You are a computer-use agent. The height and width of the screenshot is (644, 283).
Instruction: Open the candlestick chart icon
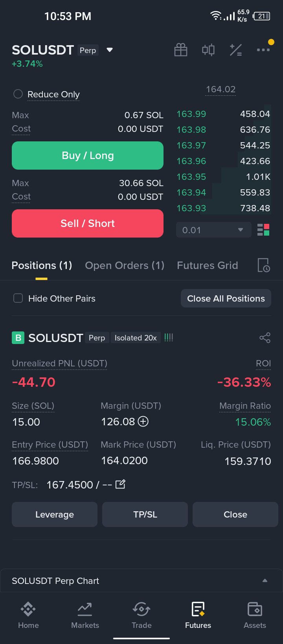click(x=208, y=50)
